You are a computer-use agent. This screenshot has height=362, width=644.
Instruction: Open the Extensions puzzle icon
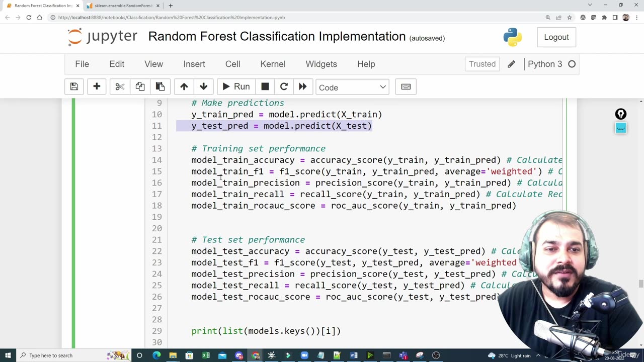604,18
